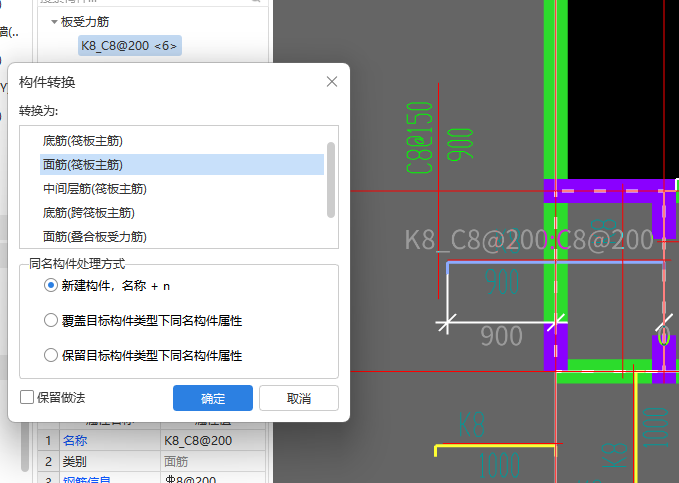
Task: Select 面筋(筏板主筋) in conversion list
Action: [x=182, y=165]
